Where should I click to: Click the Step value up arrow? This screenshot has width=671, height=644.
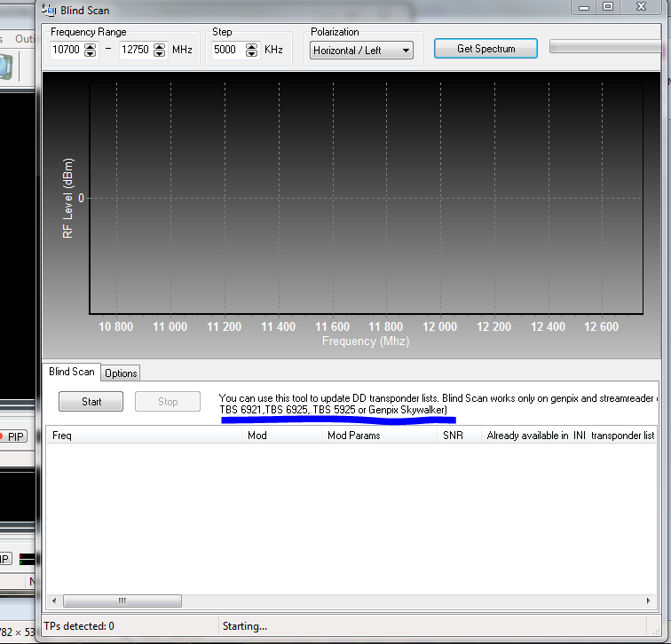coord(251,46)
